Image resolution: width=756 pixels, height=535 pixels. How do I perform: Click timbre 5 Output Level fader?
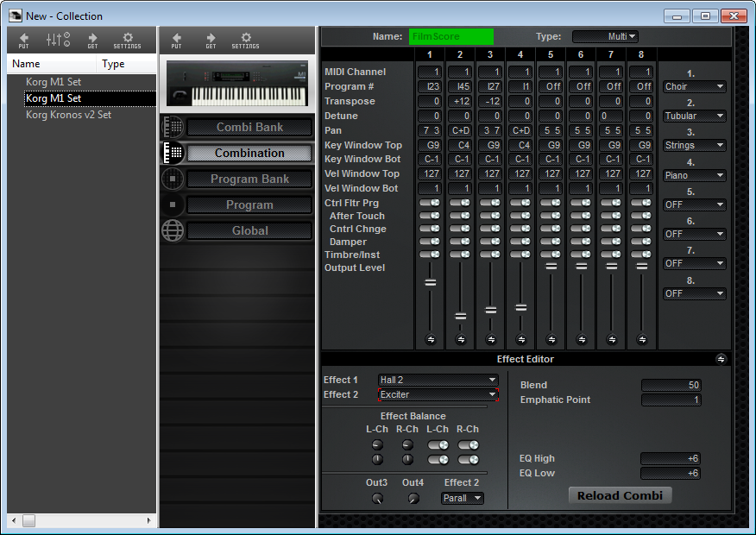click(x=551, y=266)
